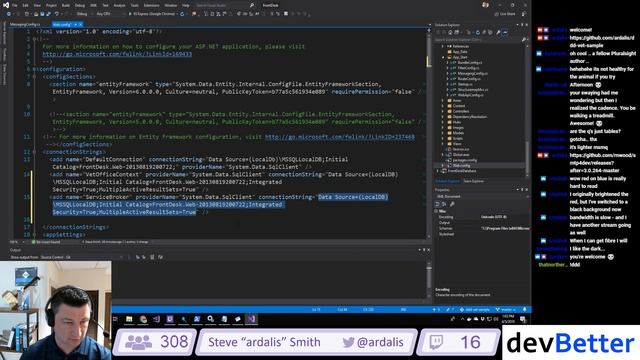The width and height of the screenshot is (640, 360).
Task: Switch to the Team Explorer tab
Action: click(x=473, y=181)
